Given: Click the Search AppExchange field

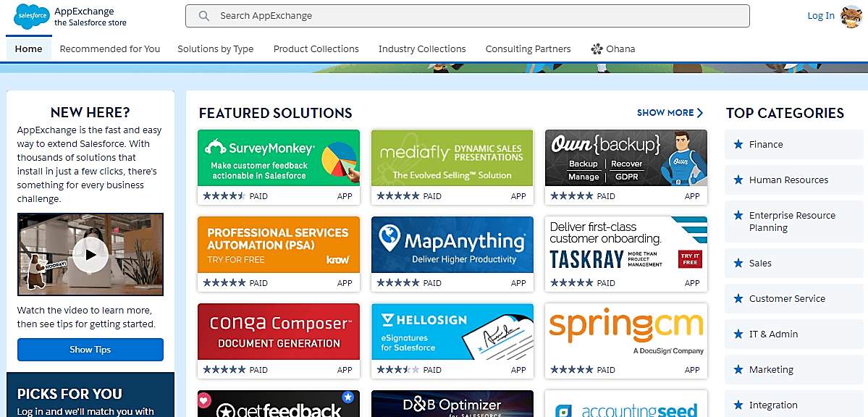Looking at the screenshot, I should [467, 16].
